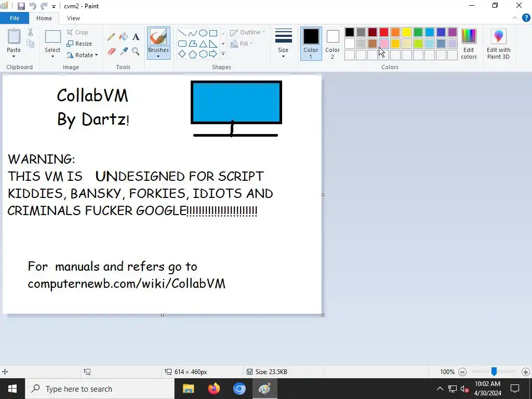532x399 pixels.
Task: Open the notification center icon
Action: pos(515,389)
